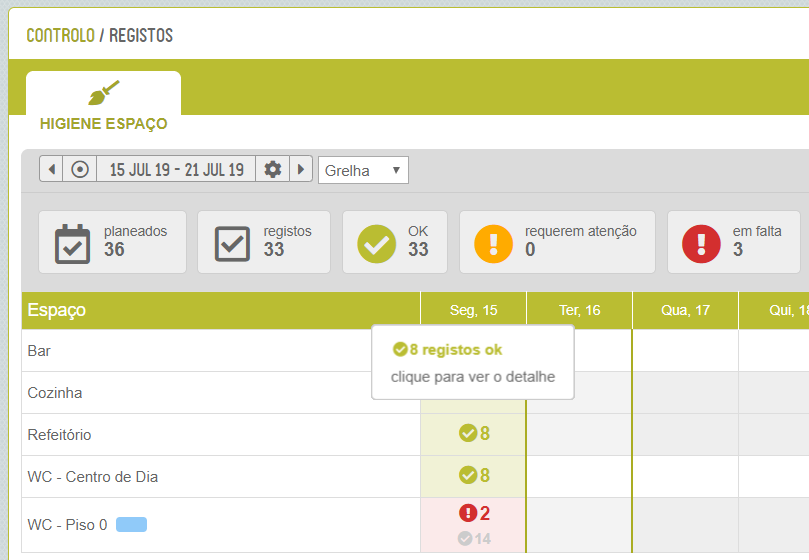Open WC - Piso 0 grey 14 records
809x560 pixels.
pos(474,539)
